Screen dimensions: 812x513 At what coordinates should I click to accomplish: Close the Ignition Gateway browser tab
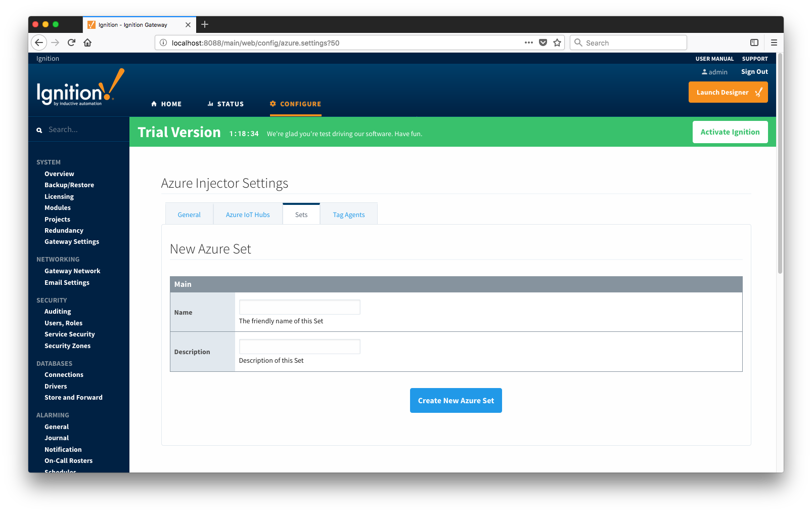click(x=188, y=25)
